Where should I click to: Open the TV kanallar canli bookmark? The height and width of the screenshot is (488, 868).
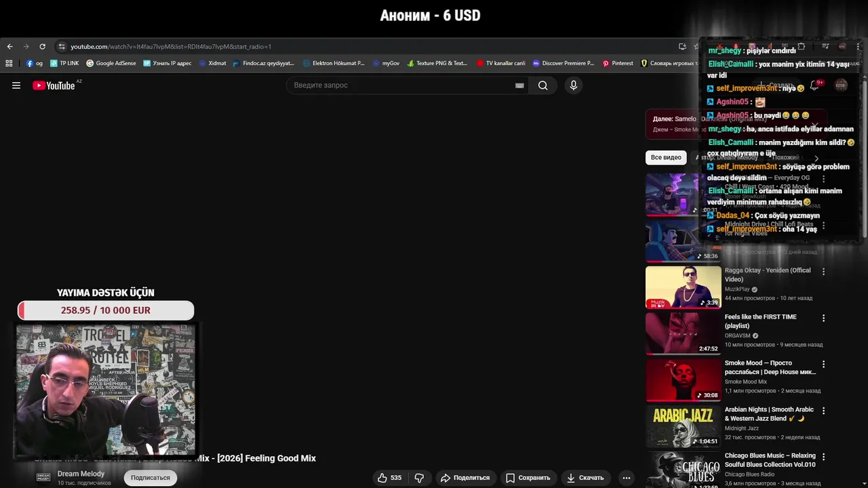tap(501, 63)
